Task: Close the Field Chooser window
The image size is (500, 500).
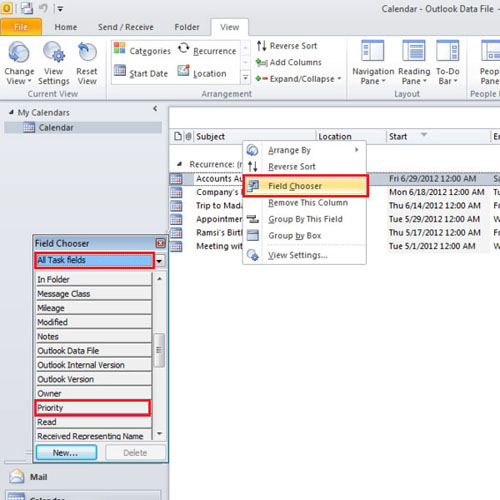Action: [x=161, y=243]
